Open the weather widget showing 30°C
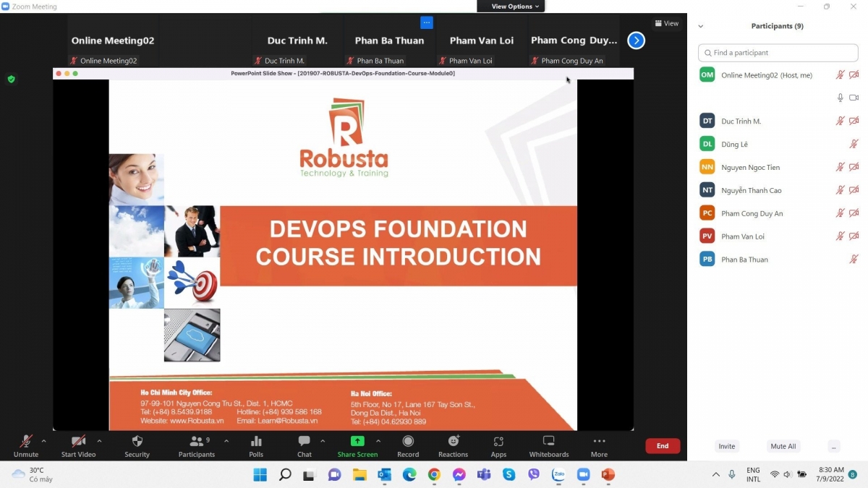Image resolution: width=868 pixels, height=488 pixels. point(32,474)
